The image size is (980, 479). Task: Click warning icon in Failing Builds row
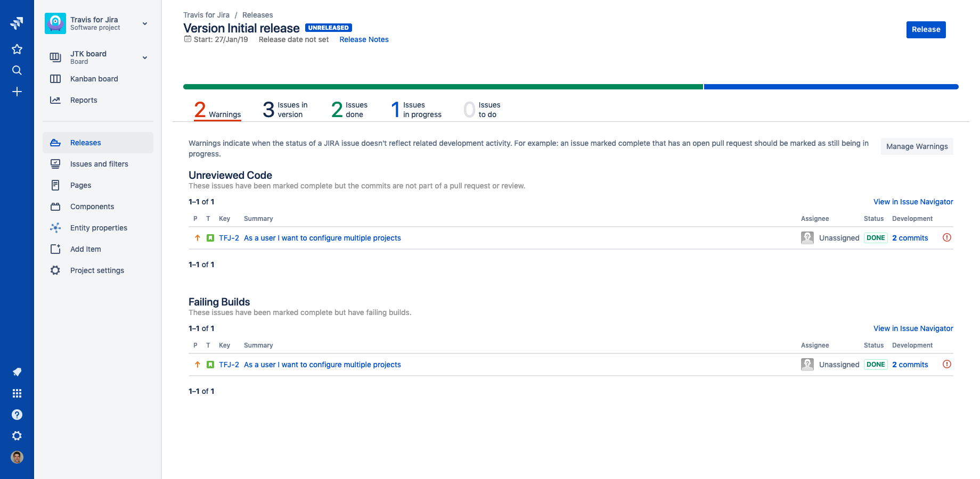947,364
